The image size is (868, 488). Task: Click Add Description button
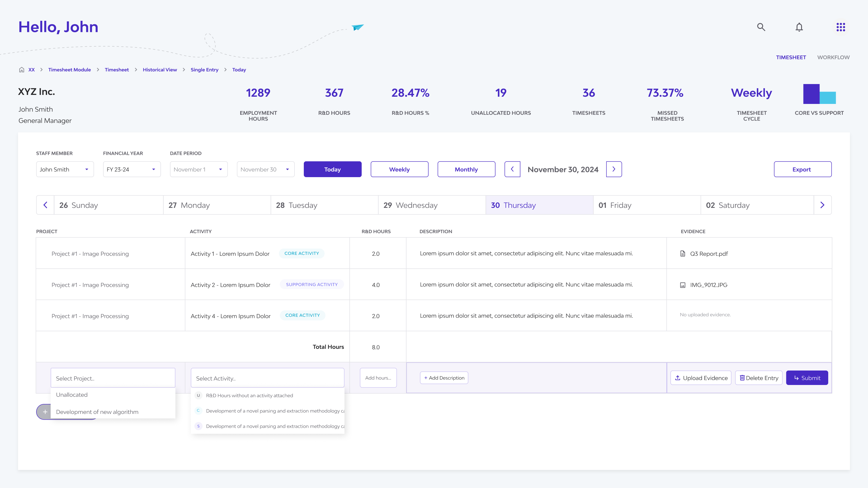pos(444,377)
